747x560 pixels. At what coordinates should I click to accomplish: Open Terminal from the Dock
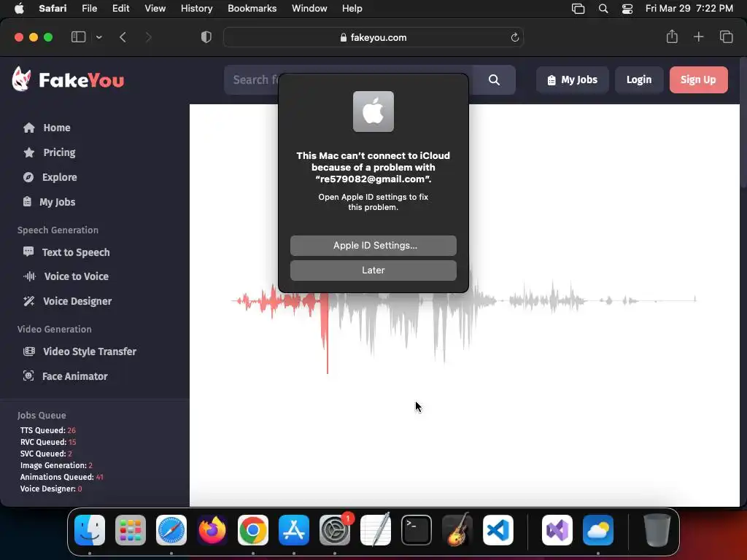point(417,530)
